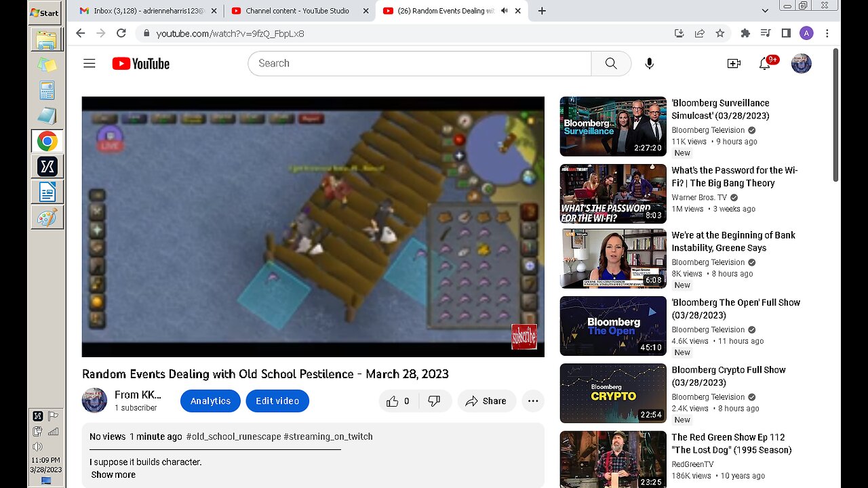Expand the description with Show more
Image resolution: width=868 pixels, height=488 pixels.
[x=113, y=474]
